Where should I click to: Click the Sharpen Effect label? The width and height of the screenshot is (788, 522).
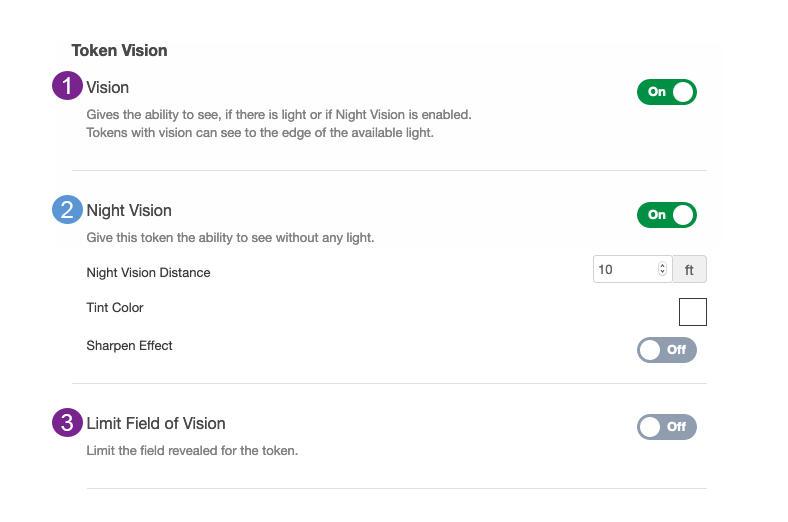tap(130, 346)
